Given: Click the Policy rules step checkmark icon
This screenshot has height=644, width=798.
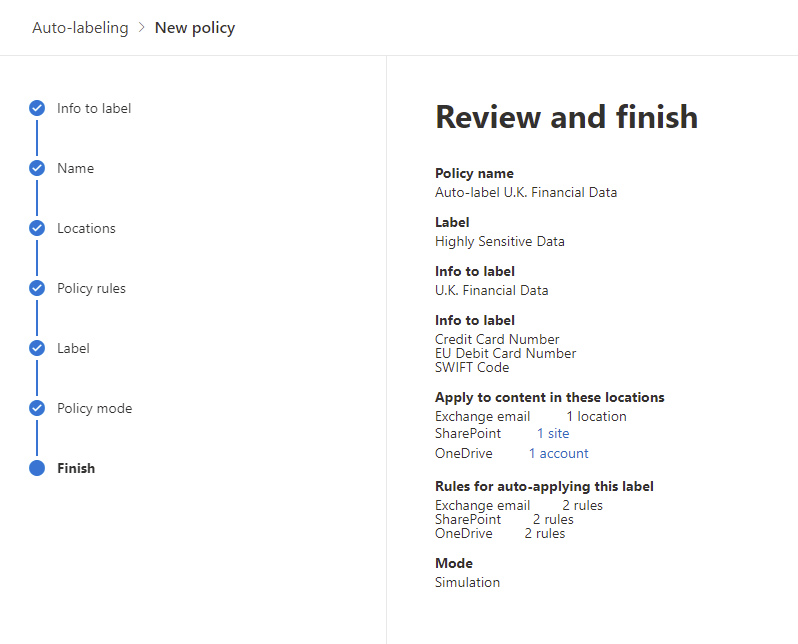Looking at the screenshot, I should pyautogui.click(x=37, y=288).
